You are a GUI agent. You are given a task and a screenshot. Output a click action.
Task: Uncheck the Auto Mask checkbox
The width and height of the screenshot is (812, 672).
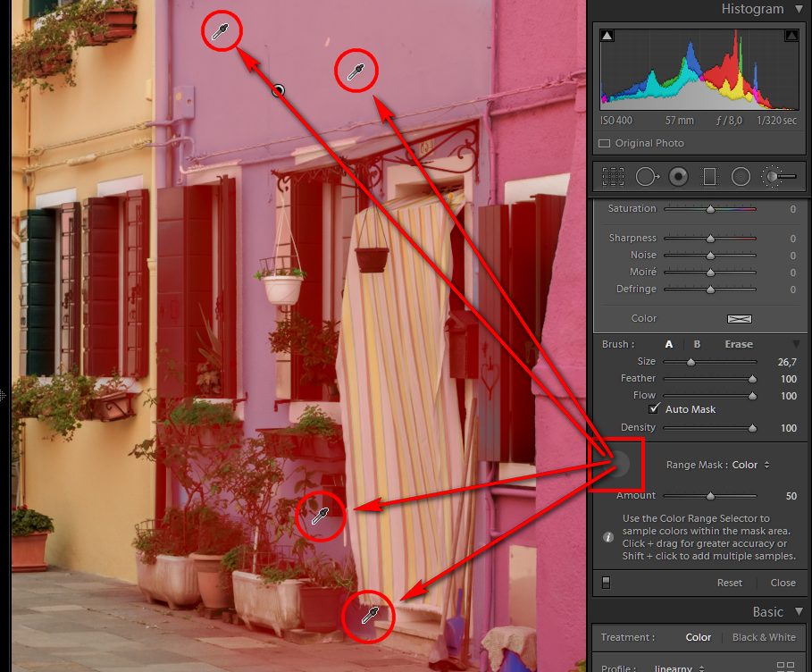pyautogui.click(x=654, y=409)
